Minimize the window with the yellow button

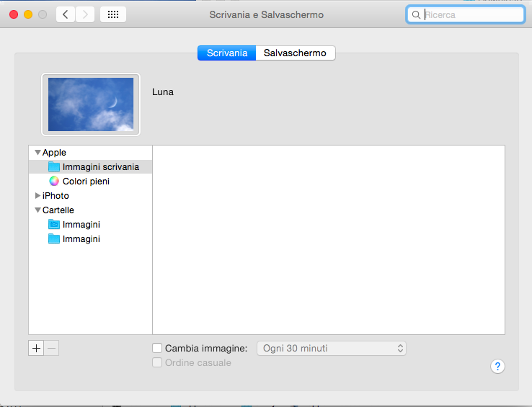[x=28, y=14]
